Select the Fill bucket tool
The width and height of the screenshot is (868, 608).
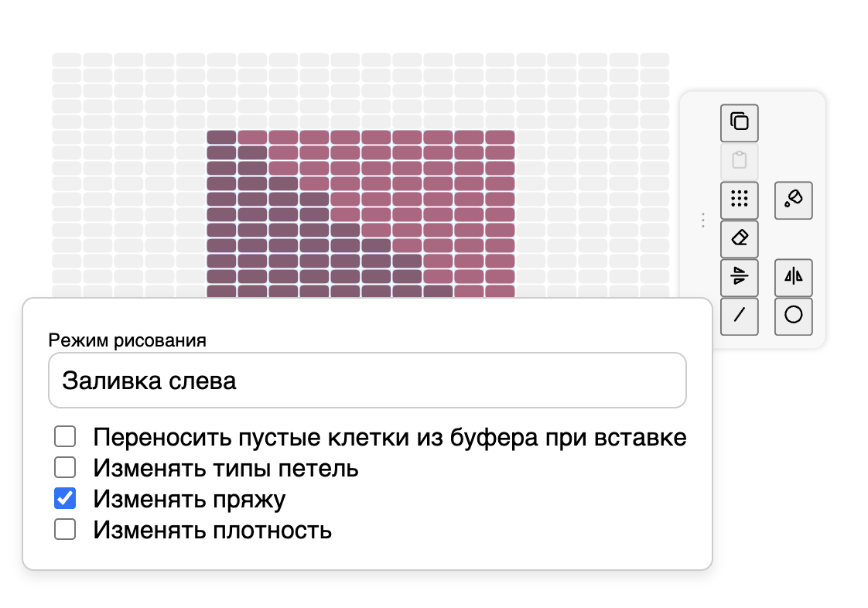pyautogui.click(x=793, y=200)
